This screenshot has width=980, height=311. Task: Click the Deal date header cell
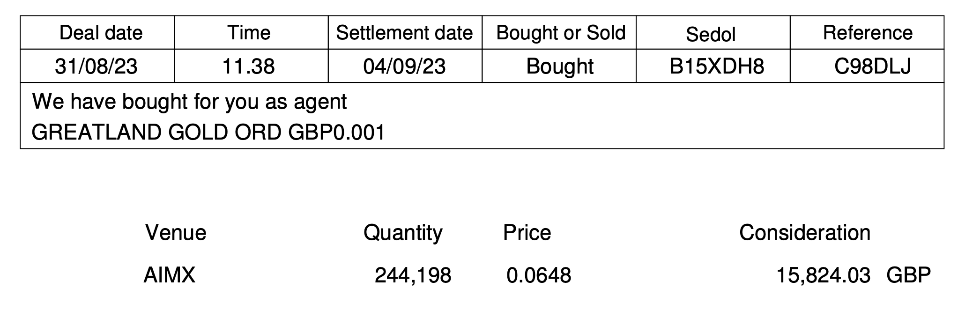tap(97, 32)
